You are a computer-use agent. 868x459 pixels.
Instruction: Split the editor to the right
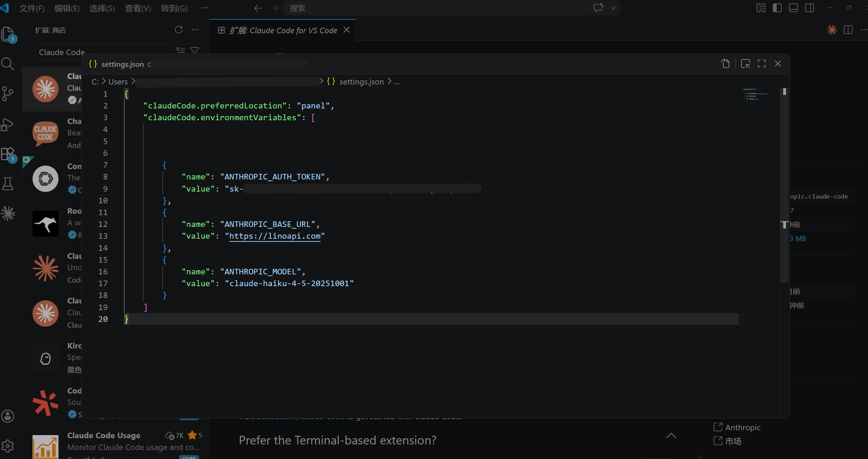848,30
